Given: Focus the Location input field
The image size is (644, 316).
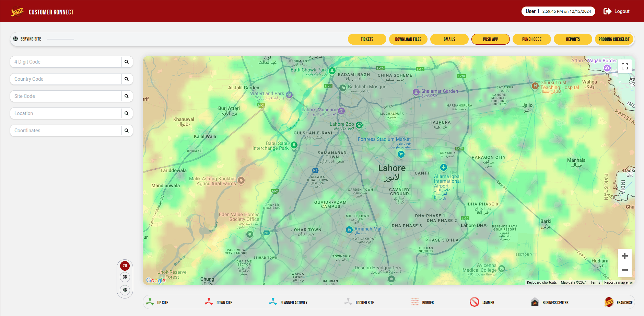Looking at the screenshot, I should coord(66,113).
